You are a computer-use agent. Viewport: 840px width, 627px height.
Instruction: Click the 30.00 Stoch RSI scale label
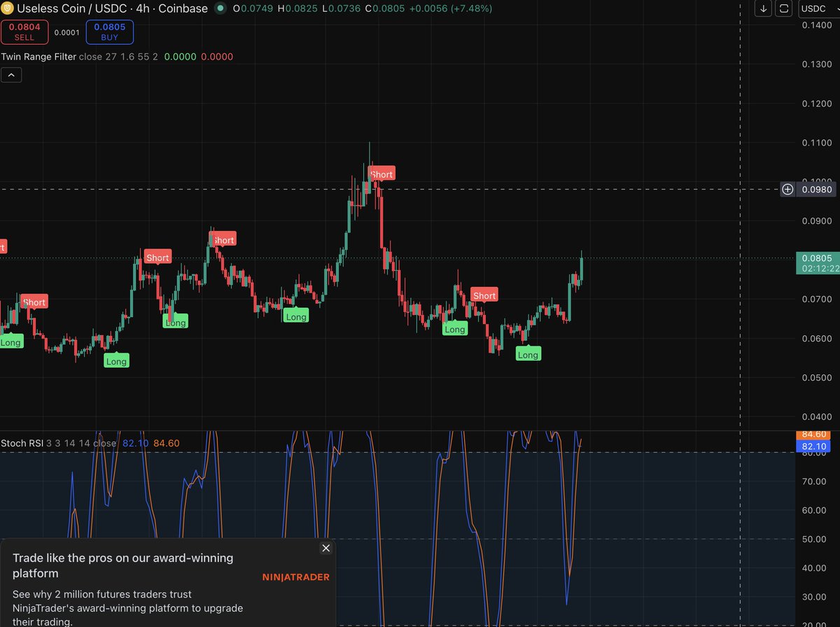(813, 596)
